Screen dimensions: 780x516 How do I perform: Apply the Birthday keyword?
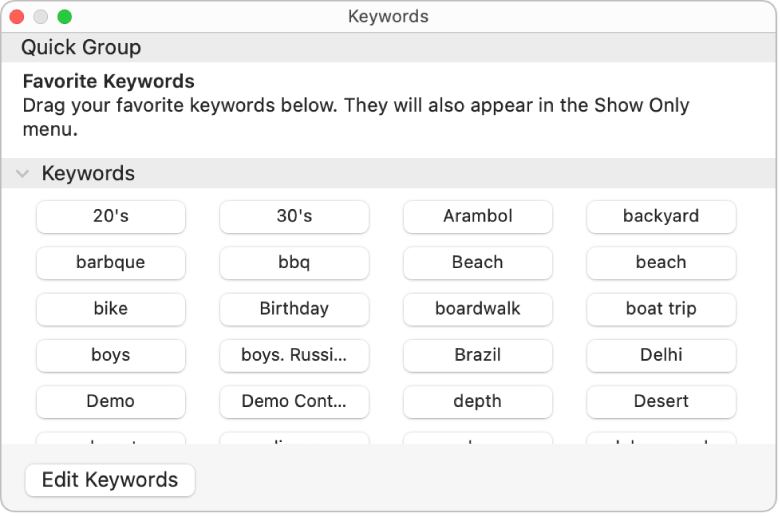click(x=294, y=309)
